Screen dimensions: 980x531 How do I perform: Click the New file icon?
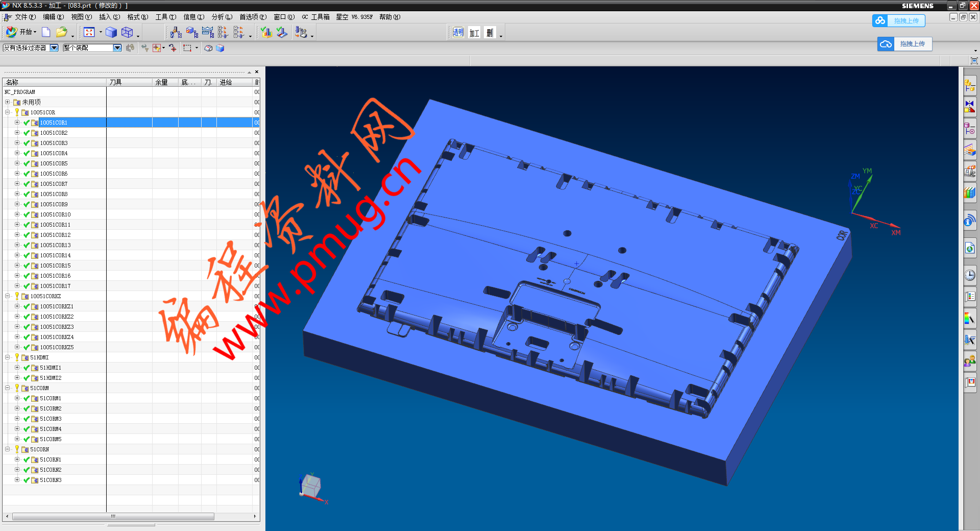pos(46,32)
